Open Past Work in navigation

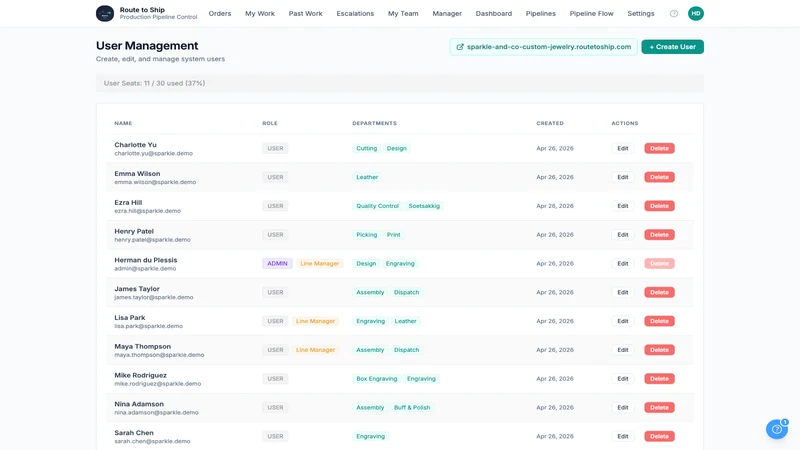[x=306, y=14]
